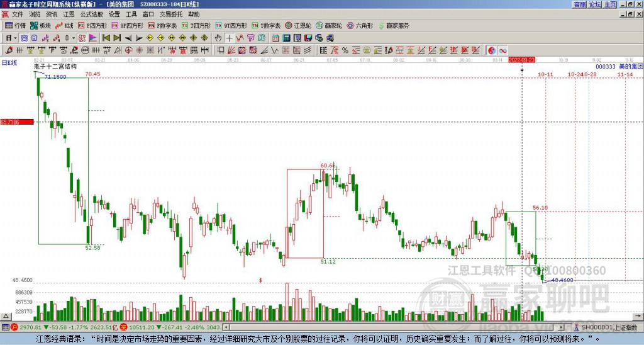This screenshot has width=644, height=345.
Task: Select the circled horizontal line tool
Action: pos(85,50)
